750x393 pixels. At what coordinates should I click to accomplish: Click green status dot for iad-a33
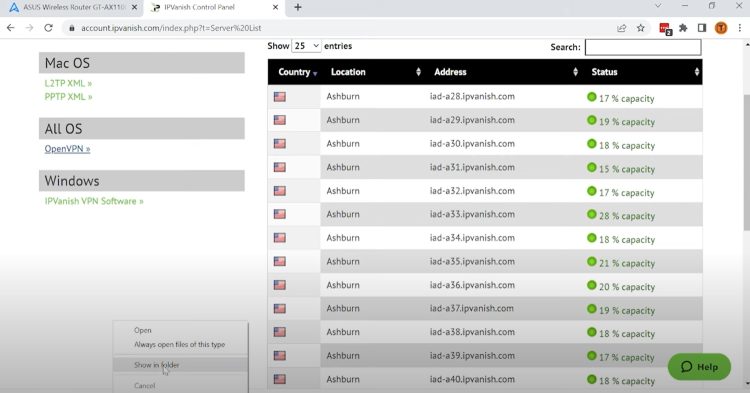point(592,215)
